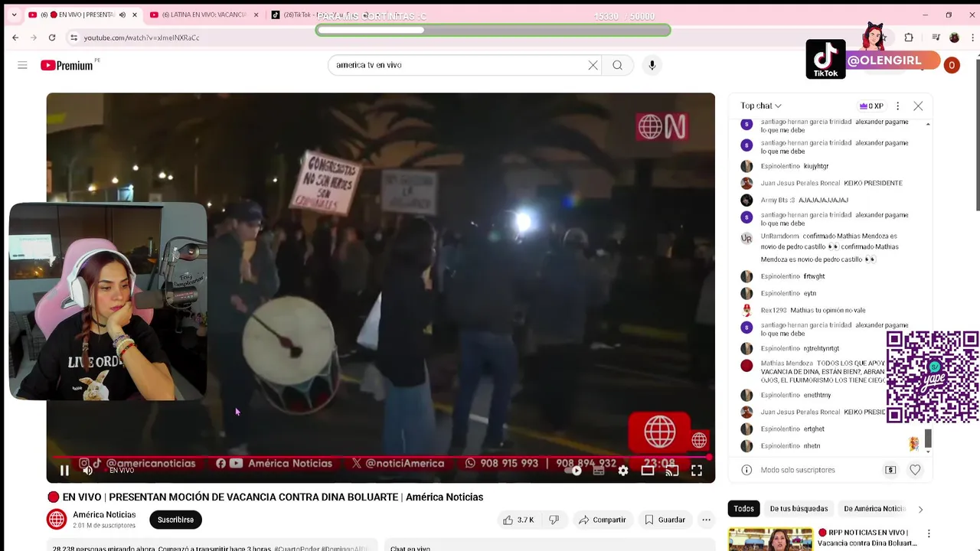980x551 pixels.
Task: Click UnRamdomm chat username
Action: click(779, 236)
